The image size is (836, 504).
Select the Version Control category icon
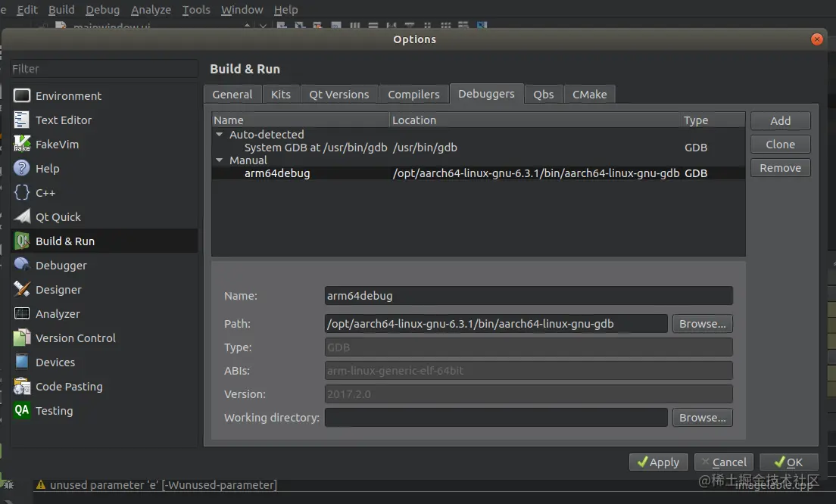click(x=22, y=338)
